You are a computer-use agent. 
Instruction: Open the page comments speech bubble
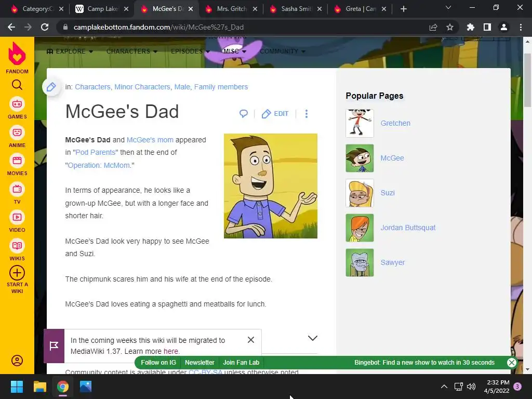pos(244,114)
